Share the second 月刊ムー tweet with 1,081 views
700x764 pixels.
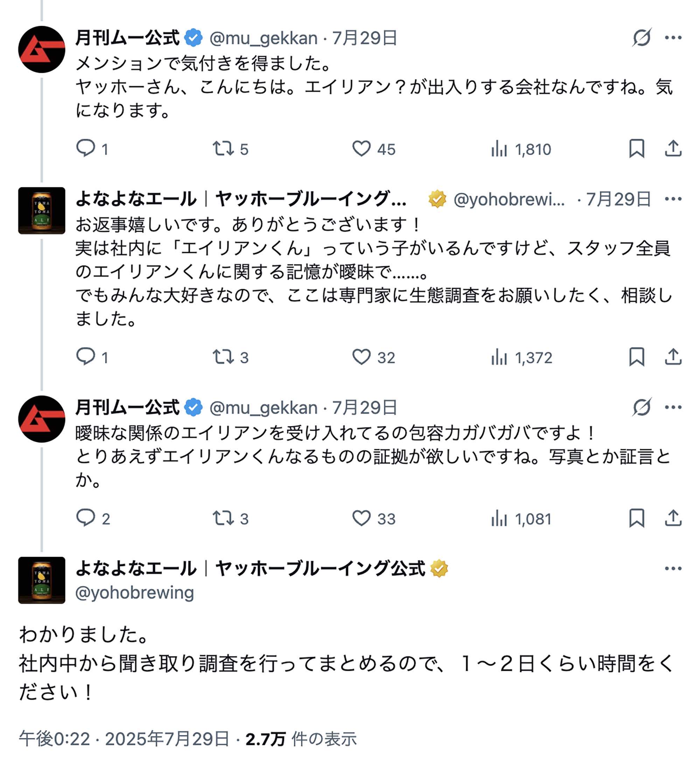coord(673,518)
